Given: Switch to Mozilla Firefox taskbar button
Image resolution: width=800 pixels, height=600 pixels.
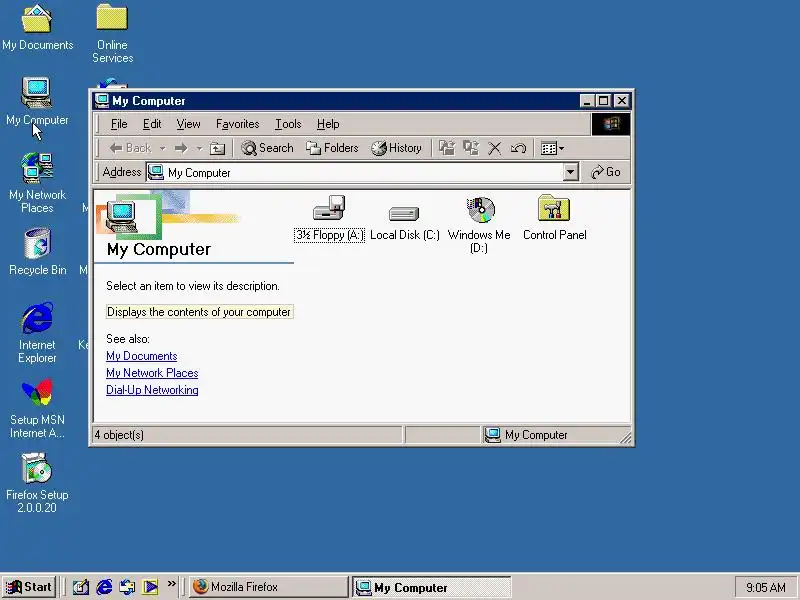Looking at the screenshot, I should [x=268, y=587].
